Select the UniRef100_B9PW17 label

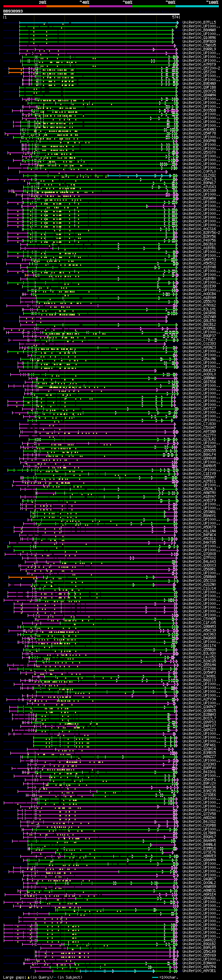point(199,183)
